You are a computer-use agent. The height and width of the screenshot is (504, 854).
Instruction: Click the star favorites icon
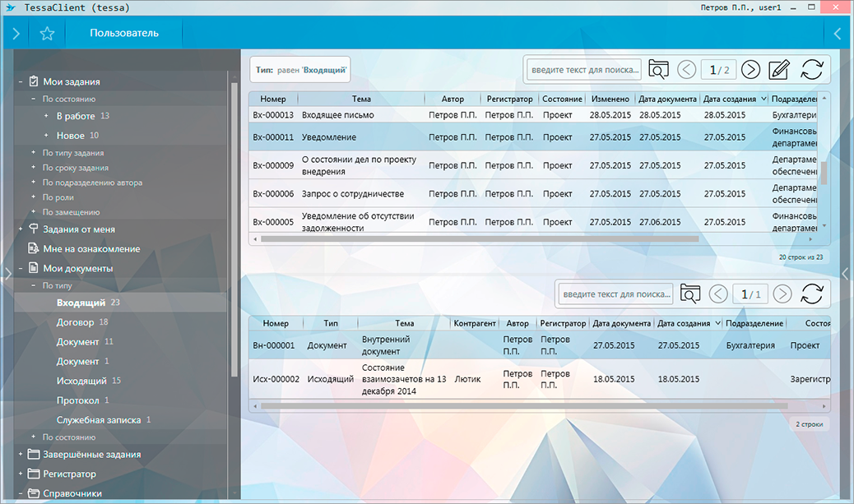(x=47, y=34)
